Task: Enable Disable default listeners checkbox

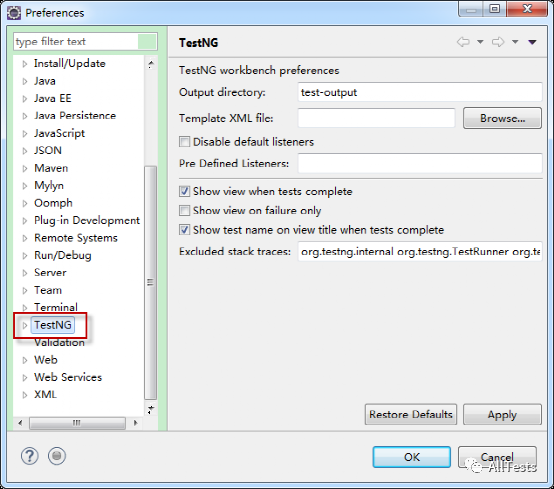Action: 184,142
